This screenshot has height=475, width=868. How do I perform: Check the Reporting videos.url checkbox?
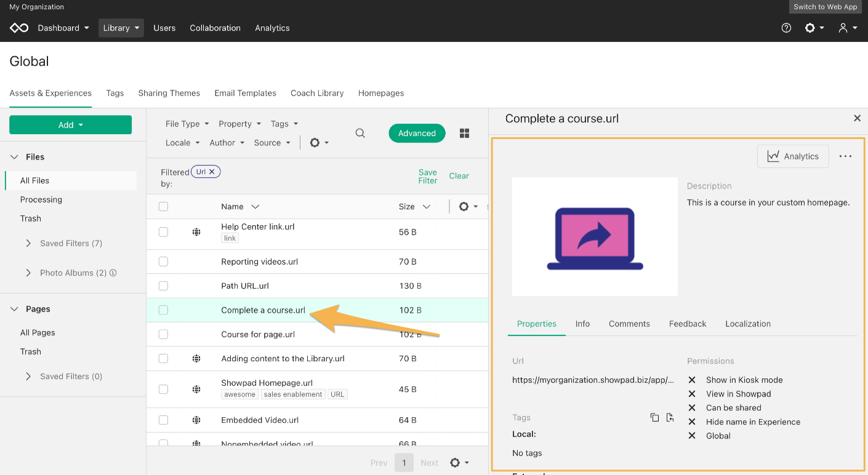point(163,261)
